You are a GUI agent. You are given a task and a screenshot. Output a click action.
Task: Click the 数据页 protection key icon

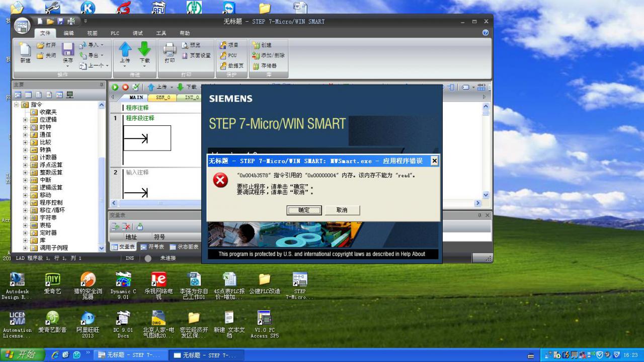[223, 65]
